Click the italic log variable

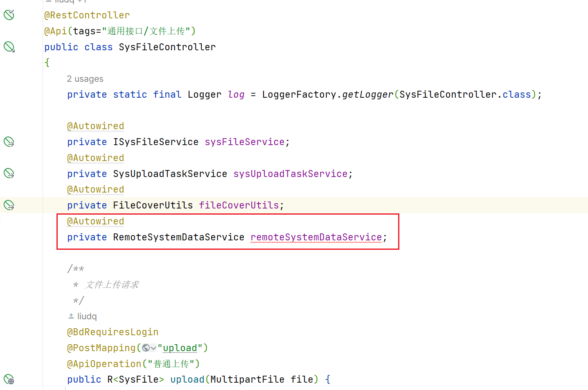pyautogui.click(x=236, y=94)
